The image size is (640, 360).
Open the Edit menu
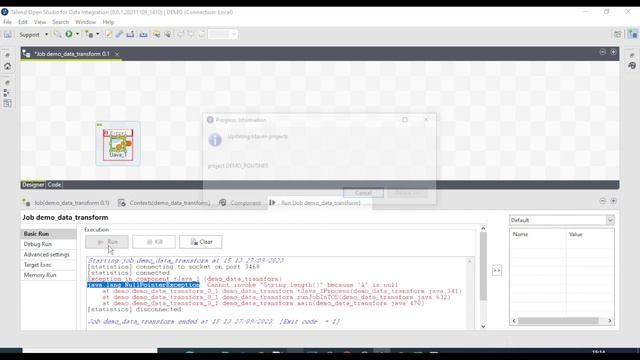[23, 22]
